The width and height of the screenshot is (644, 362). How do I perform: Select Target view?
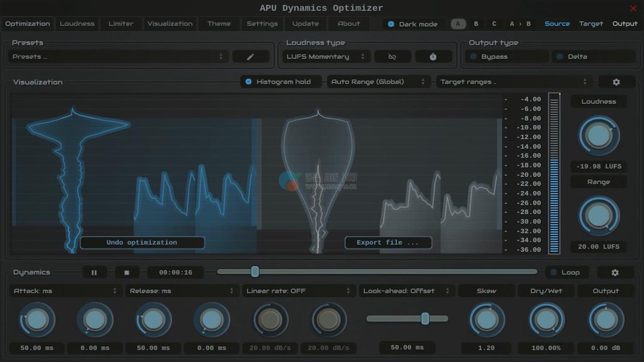point(591,24)
